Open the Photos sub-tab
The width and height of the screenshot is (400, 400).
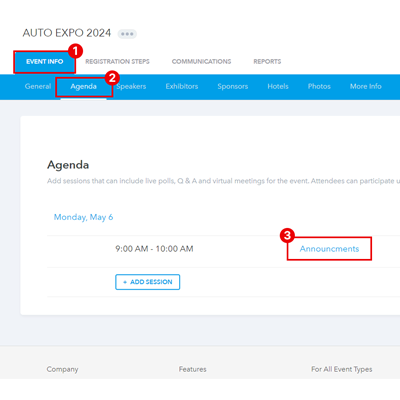point(319,86)
